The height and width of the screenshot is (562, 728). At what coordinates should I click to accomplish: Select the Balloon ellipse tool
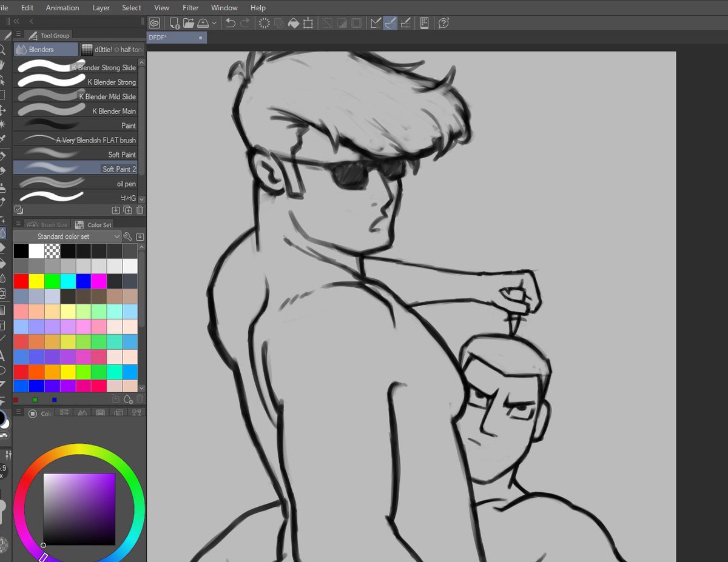click(x=2, y=370)
